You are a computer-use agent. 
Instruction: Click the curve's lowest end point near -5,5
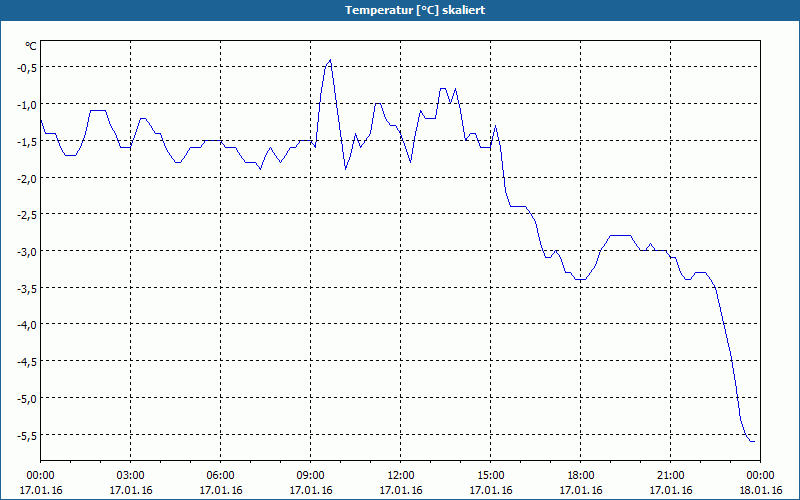[x=754, y=441]
